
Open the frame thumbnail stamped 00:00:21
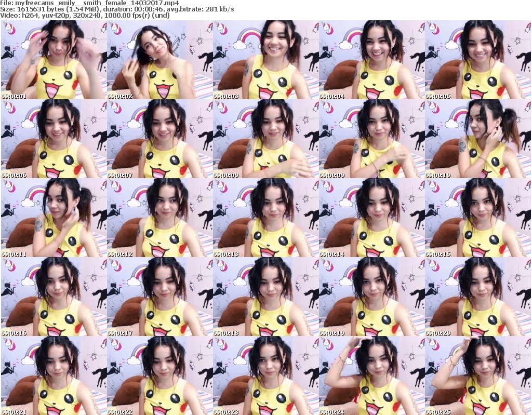pos(54,376)
